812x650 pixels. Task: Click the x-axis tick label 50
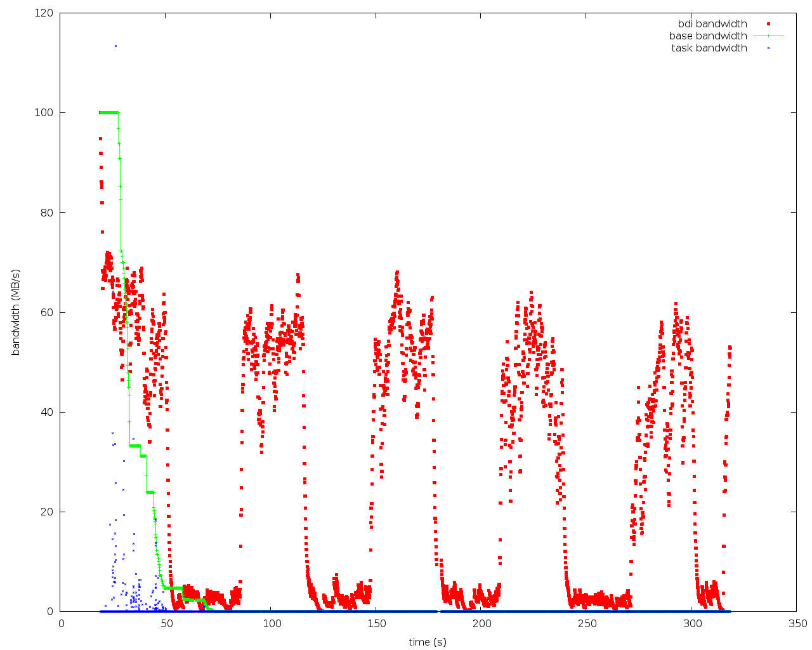pos(166,624)
